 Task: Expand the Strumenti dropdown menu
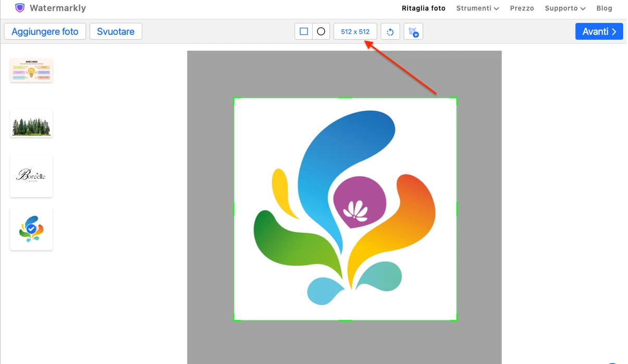point(477,8)
